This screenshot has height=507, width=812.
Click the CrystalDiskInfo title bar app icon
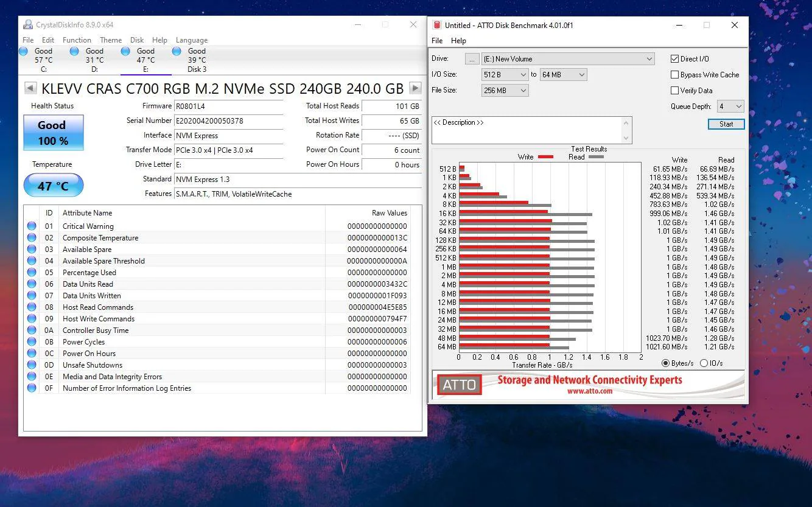pyautogui.click(x=28, y=25)
